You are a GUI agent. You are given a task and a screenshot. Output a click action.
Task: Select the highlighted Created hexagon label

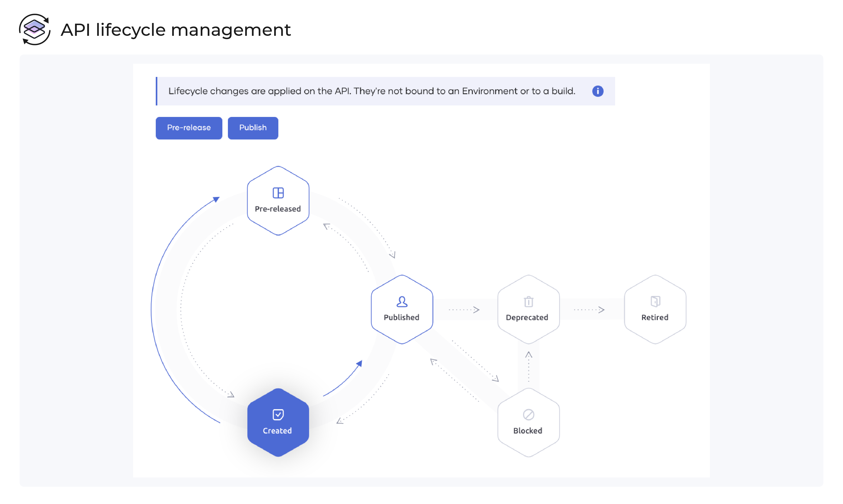coord(277,431)
